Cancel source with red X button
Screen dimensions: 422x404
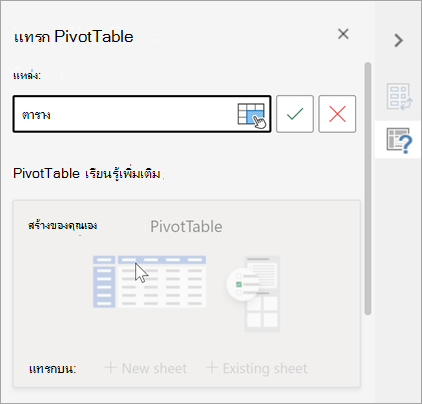pyautogui.click(x=337, y=114)
